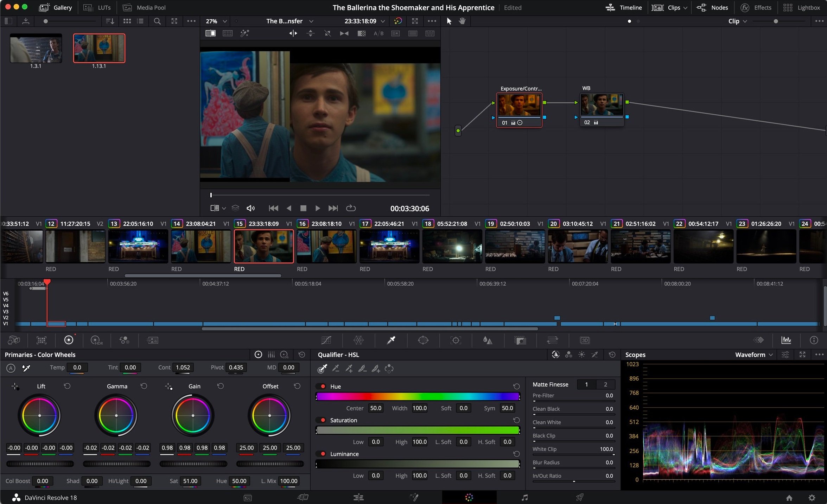Viewport: 827px width, 504px height.
Task: Open the Effects panel
Action: pyautogui.click(x=756, y=7)
